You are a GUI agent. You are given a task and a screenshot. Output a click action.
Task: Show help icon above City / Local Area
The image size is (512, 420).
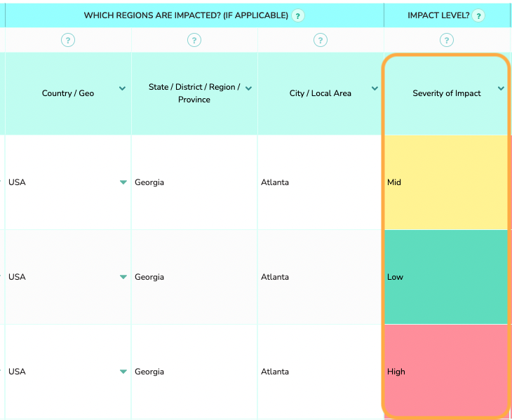click(x=321, y=40)
